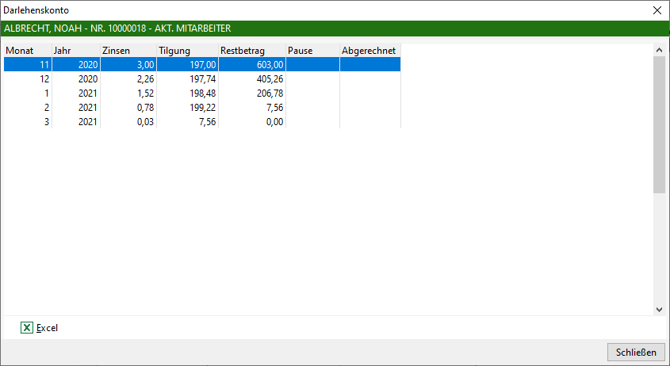Click the Tilgung column header

(x=188, y=50)
